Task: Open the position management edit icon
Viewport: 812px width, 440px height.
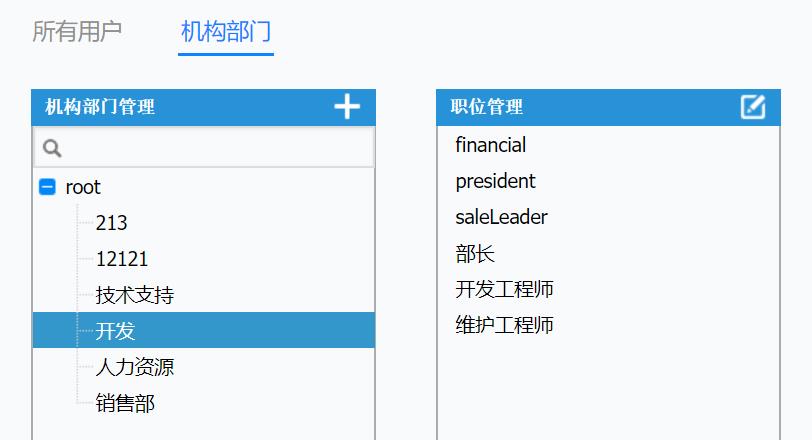Action: [x=753, y=107]
